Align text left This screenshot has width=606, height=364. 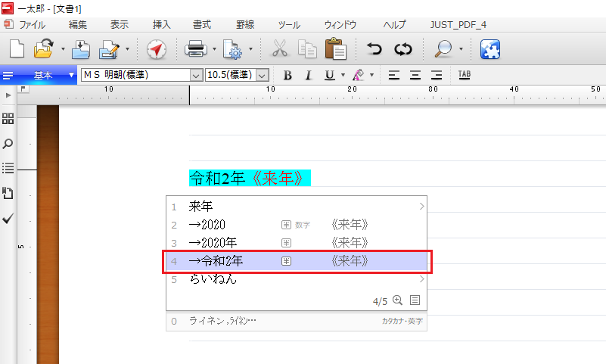coord(394,75)
